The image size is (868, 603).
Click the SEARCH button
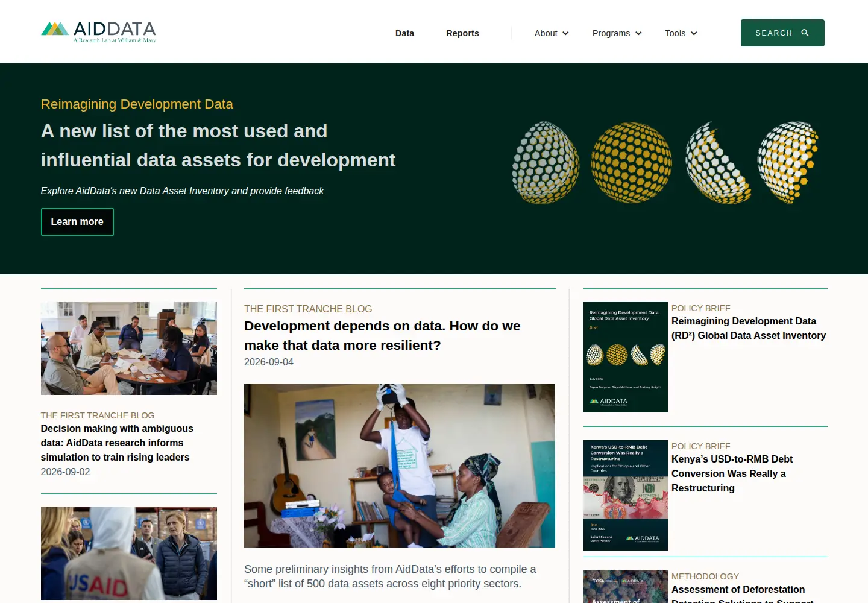[x=782, y=33]
